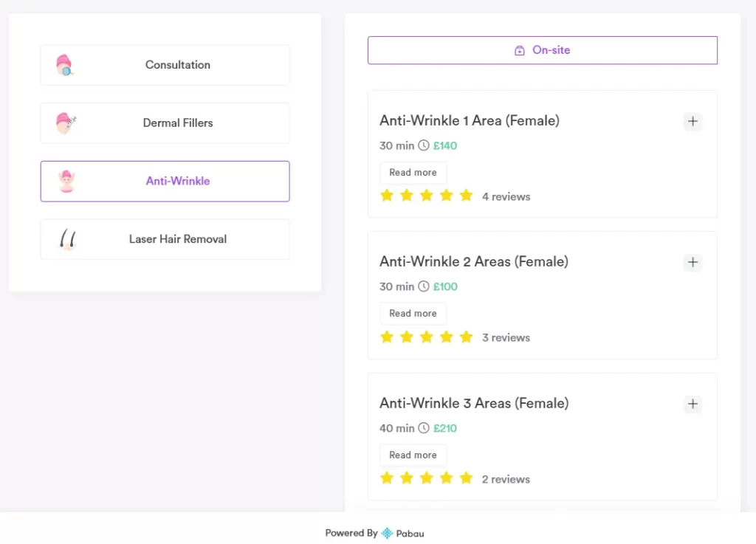Expand Anti-Wrinkle 2 Areas with plus button
756x544 pixels.
(x=693, y=262)
